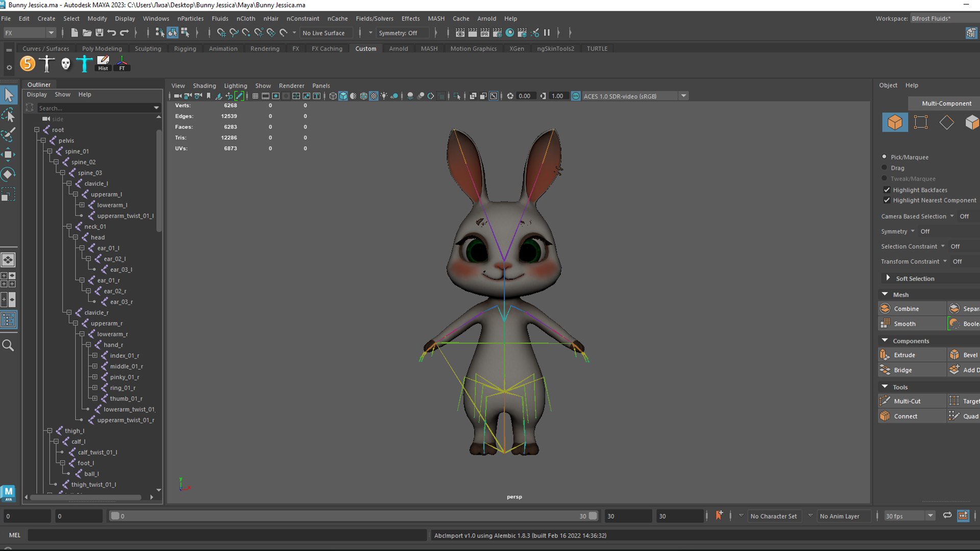Collapse the pelvis joint in Outliner
The image size is (980, 551).
pyautogui.click(x=43, y=140)
